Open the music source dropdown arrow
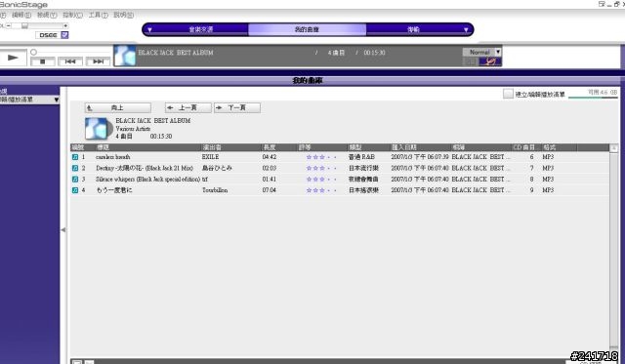625x364 pixels. (x=149, y=29)
